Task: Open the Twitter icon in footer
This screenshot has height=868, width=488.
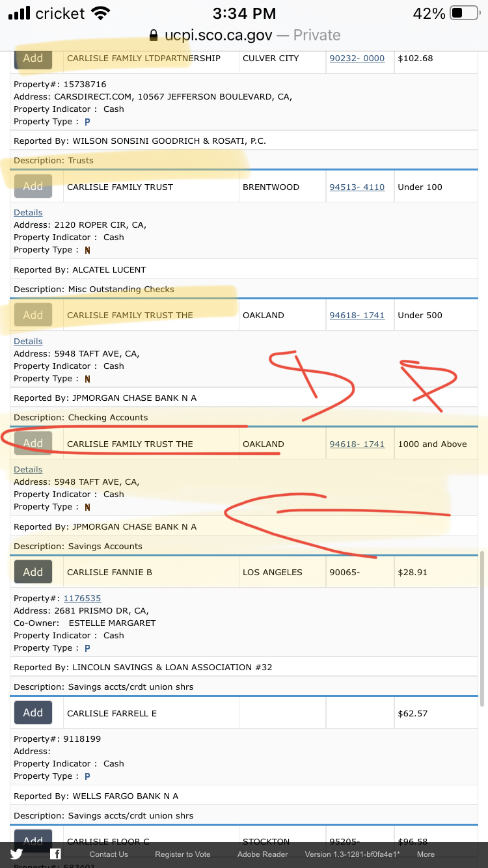Action: point(16,854)
